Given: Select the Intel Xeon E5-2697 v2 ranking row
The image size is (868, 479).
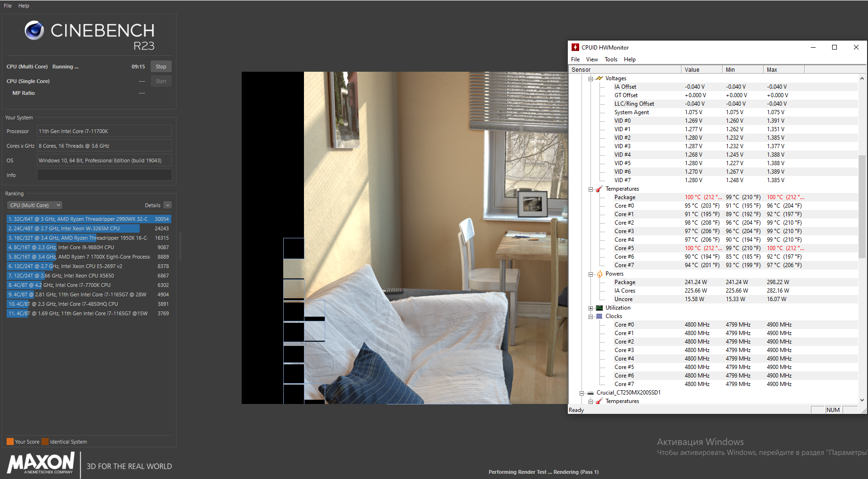Looking at the screenshot, I should [x=89, y=266].
